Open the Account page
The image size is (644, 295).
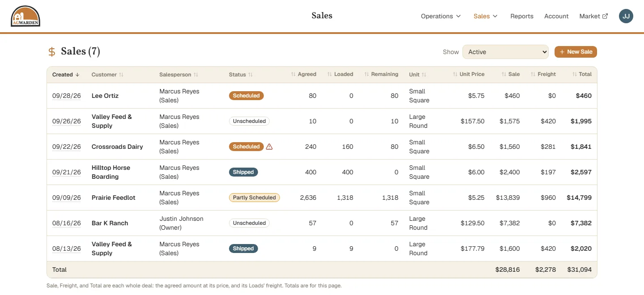pyautogui.click(x=556, y=16)
